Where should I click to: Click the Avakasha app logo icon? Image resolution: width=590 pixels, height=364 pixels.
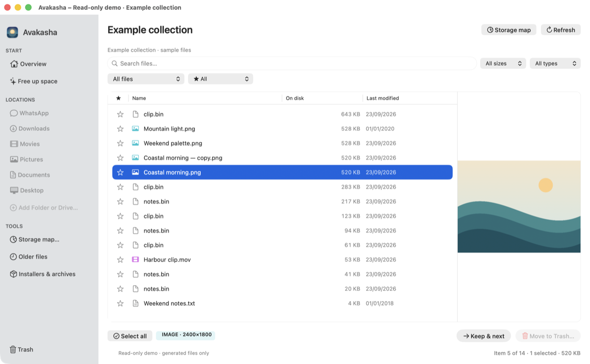[12, 32]
